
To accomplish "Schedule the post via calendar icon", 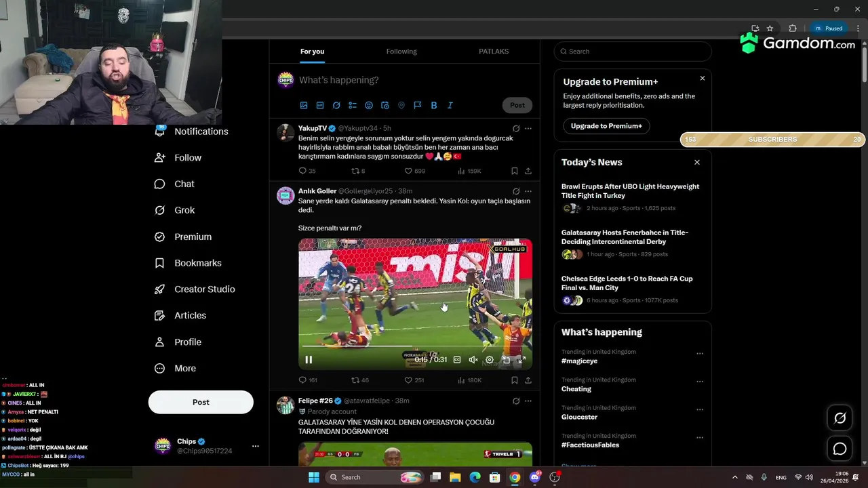I will tap(385, 106).
